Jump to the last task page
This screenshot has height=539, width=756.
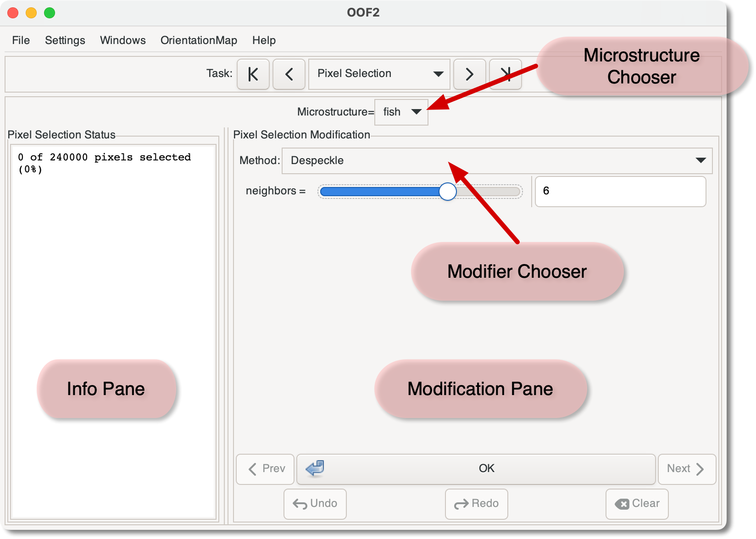click(x=505, y=74)
